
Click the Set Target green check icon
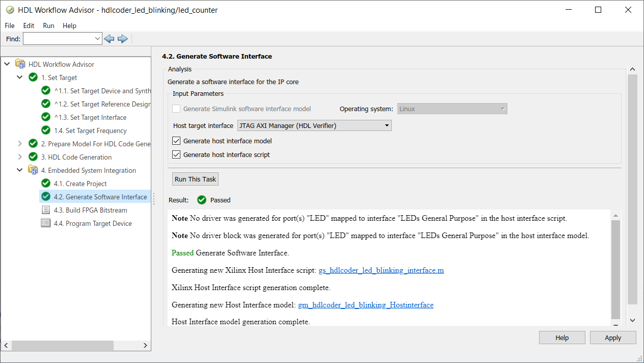33,77
